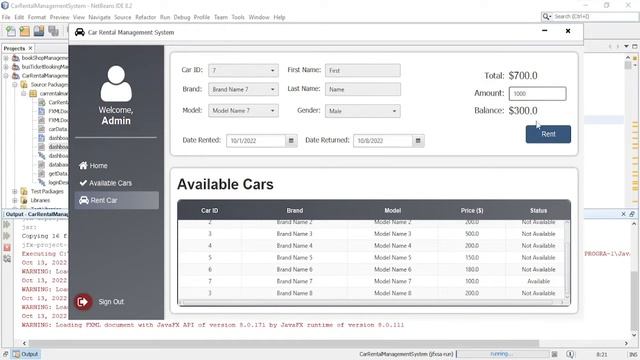Expand the Test Packages node
The image size is (640, 360).
(x=15, y=191)
